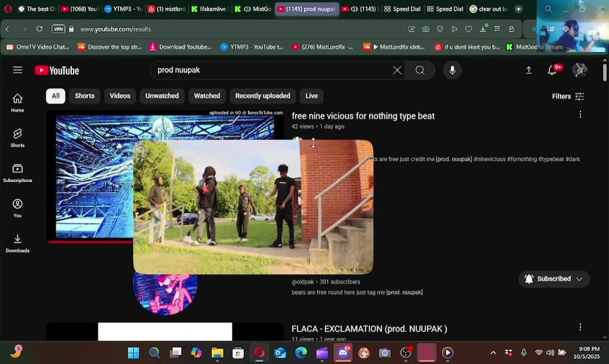The width and height of the screenshot is (609, 364).
Task: Open Windows Start button on taskbar
Action: coord(134,353)
